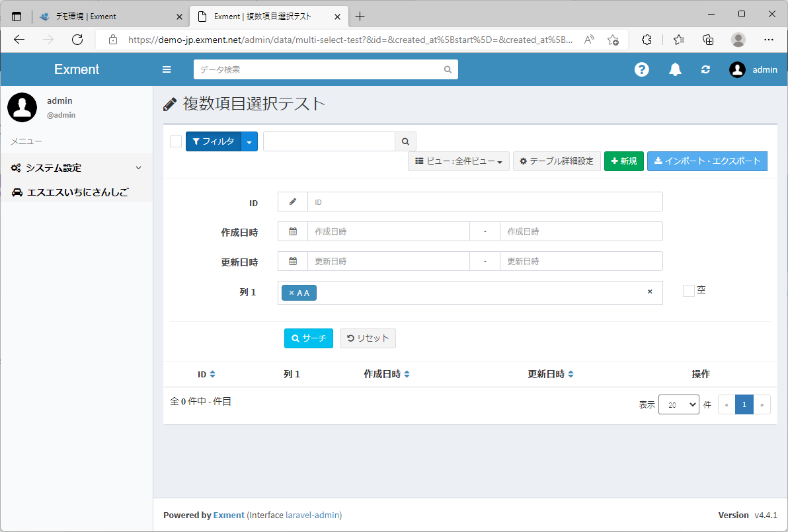The width and height of the screenshot is (788, 532).
Task: Click the サーチ button
Action: point(309,338)
